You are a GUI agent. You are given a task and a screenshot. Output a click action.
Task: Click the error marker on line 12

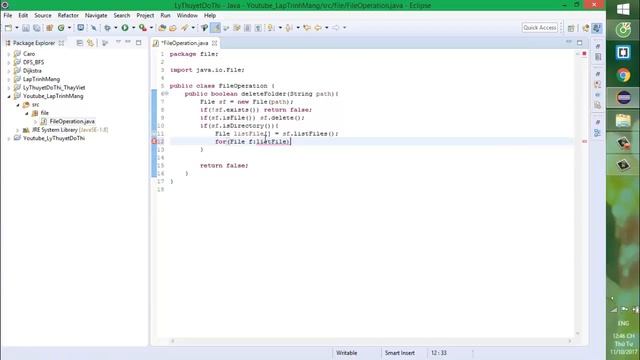(x=154, y=141)
